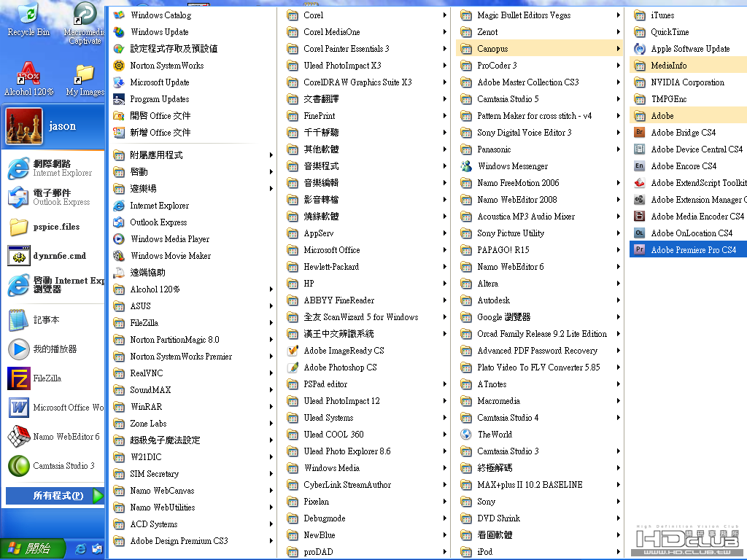Open NVIDIA Corporation folder entry

[688, 82]
